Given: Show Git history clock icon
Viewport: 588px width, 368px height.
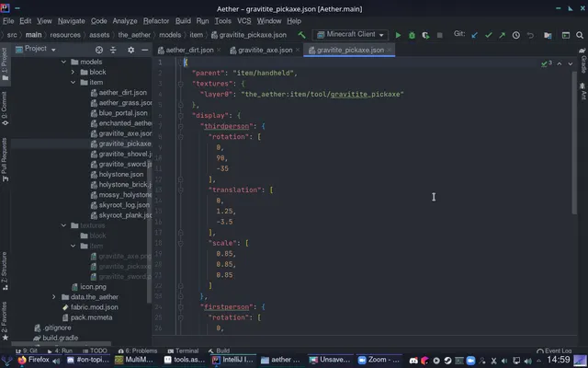Looking at the screenshot, I should (x=516, y=35).
